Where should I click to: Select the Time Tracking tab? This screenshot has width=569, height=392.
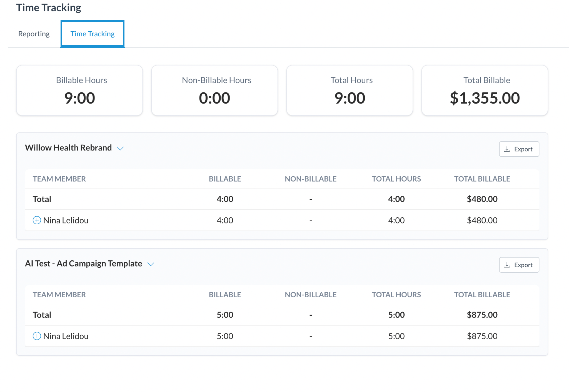92,34
